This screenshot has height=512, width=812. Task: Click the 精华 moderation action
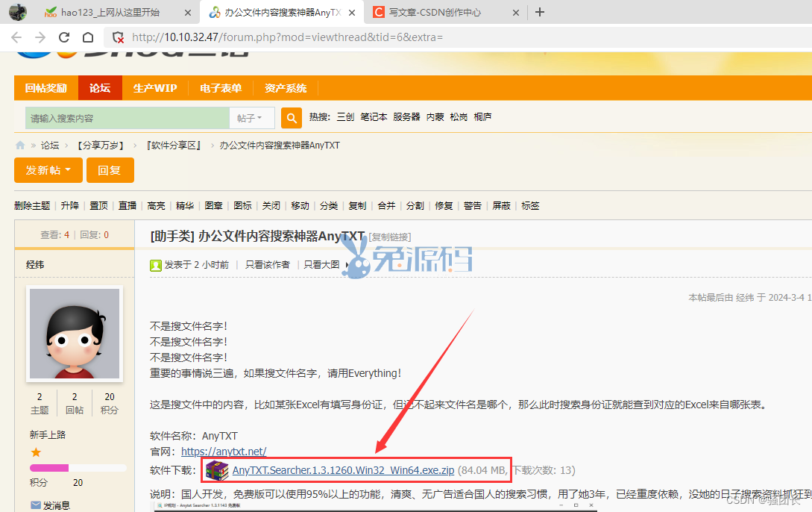pyautogui.click(x=185, y=206)
